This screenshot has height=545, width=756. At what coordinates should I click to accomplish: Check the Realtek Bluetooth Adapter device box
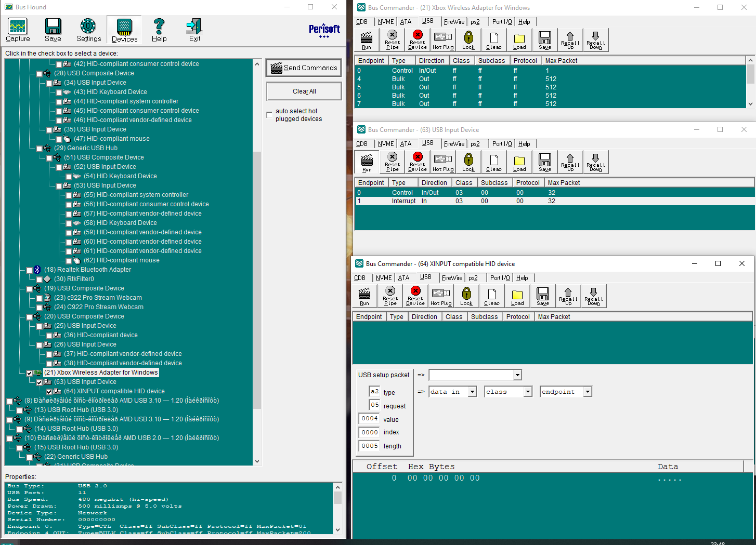pyautogui.click(x=30, y=270)
